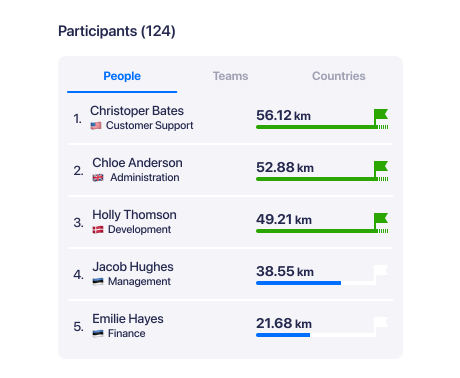Click the US flag beside Customer Support
This screenshot has width=460, height=378.
pos(96,126)
